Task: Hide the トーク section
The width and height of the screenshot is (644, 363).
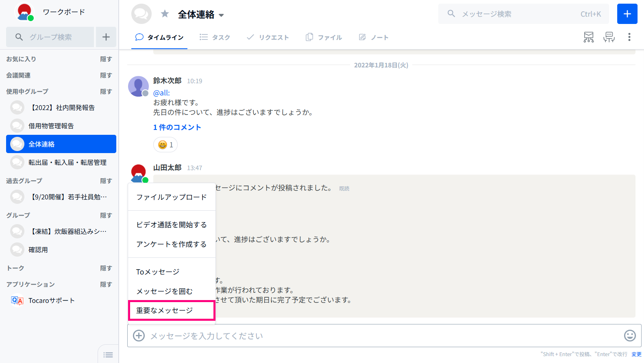Action: pos(106,268)
